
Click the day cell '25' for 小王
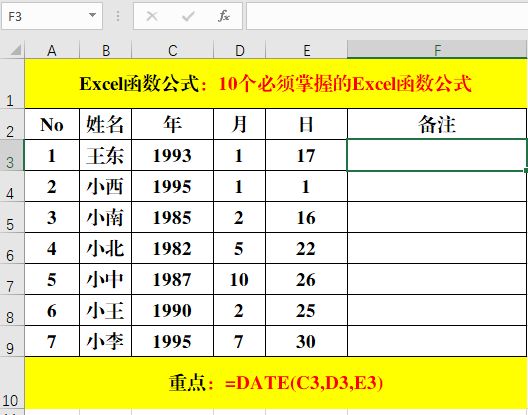coord(306,310)
